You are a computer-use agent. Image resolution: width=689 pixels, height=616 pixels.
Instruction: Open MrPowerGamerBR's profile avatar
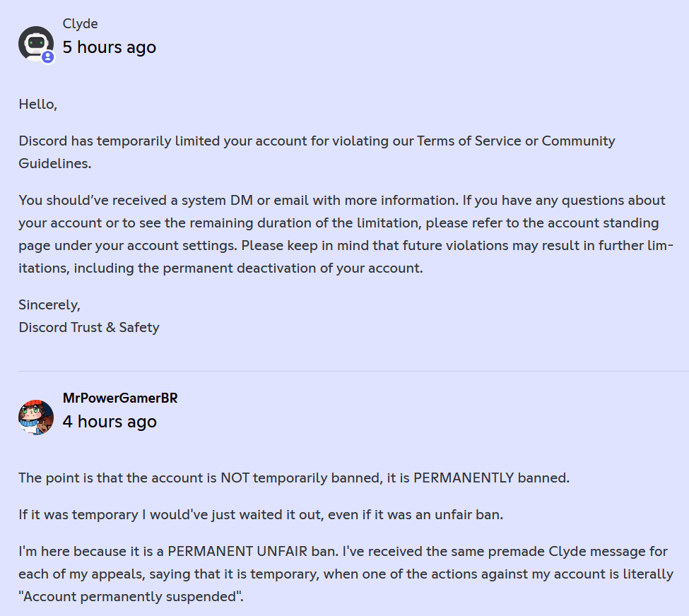(x=36, y=417)
